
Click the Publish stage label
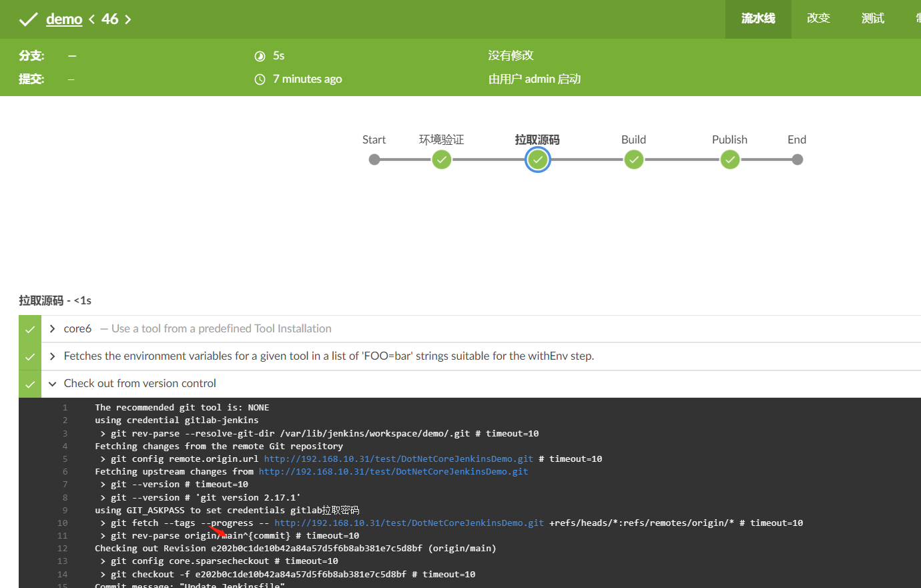pyautogui.click(x=729, y=139)
